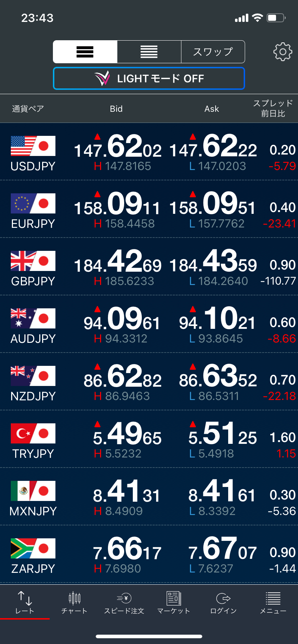
Task: Tap the スプレッド 前日比 column header
Action: click(x=273, y=109)
